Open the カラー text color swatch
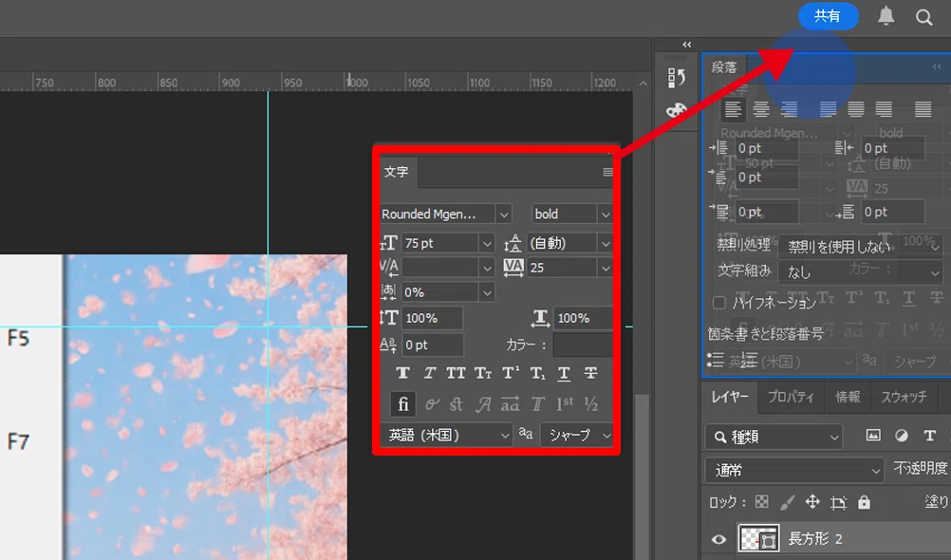951x560 pixels. [x=583, y=345]
